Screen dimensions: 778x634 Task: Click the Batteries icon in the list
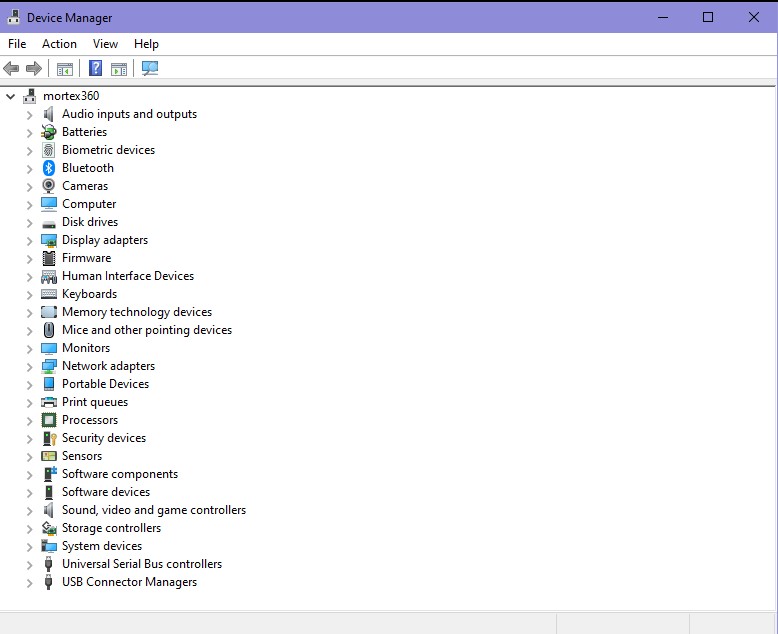49,132
